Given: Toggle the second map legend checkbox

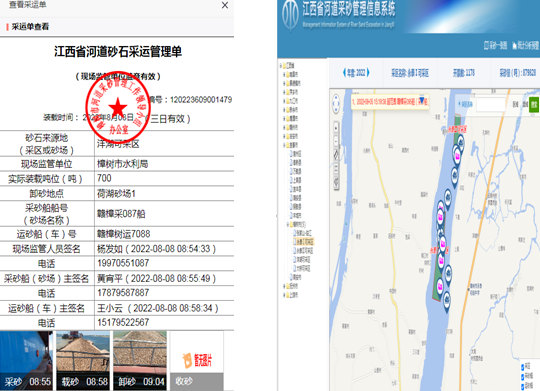Looking at the screenshot, I should pos(523,377).
